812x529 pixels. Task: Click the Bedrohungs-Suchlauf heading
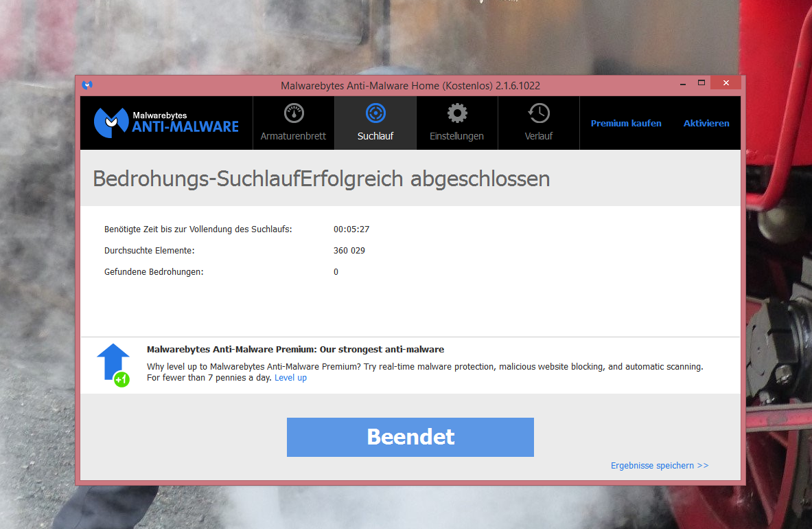pos(321,179)
